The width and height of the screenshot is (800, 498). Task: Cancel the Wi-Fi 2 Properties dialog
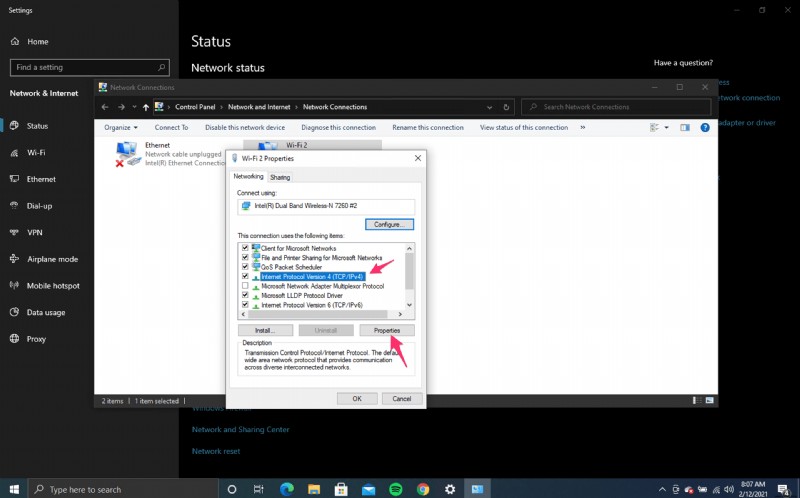pos(402,399)
